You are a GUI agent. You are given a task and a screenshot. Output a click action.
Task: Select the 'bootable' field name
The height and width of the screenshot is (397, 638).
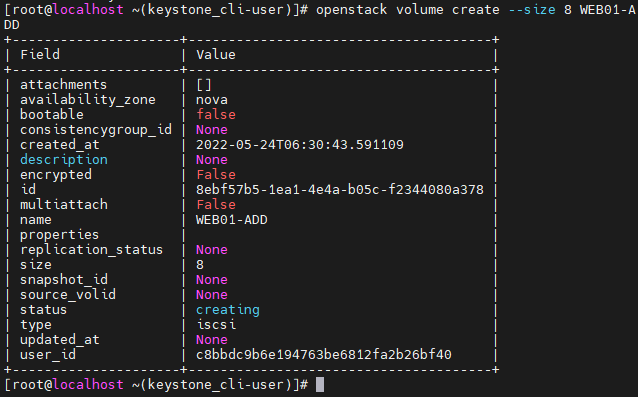point(52,115)
